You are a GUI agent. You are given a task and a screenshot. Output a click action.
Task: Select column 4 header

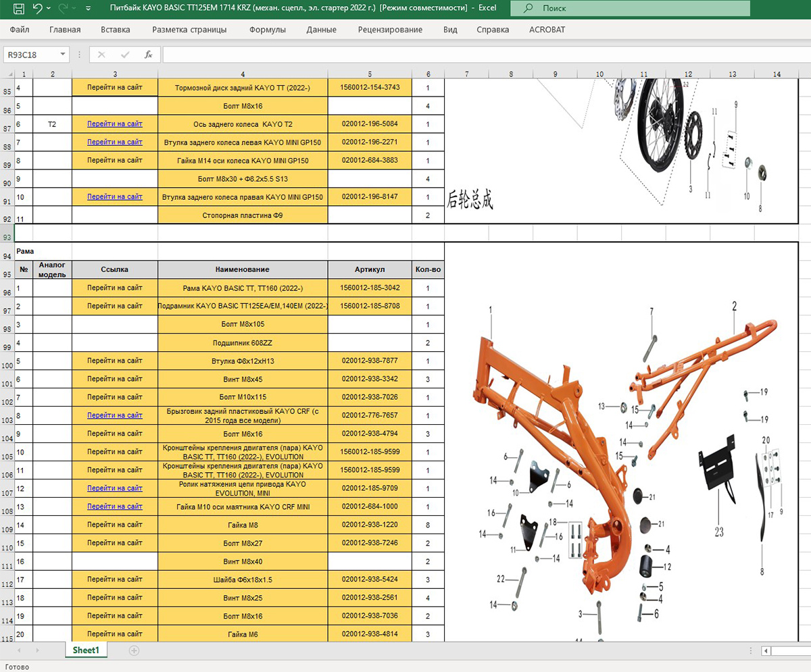pyautogui.click(x=243, y=74)
